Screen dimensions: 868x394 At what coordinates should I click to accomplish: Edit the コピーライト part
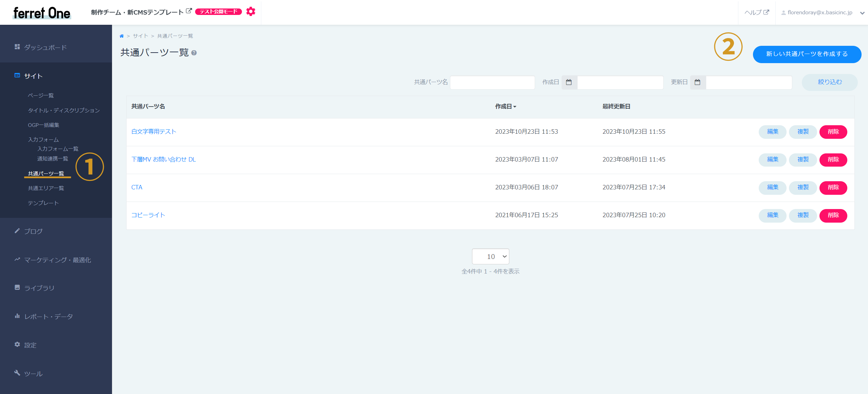[772, 215]
